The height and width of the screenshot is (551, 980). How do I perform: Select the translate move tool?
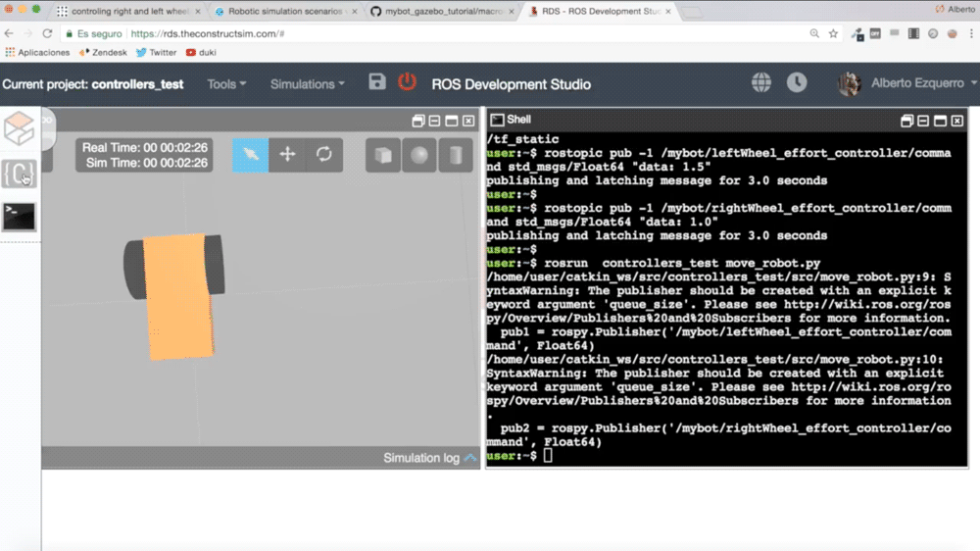pyautogui.click(x=287, y=155)
